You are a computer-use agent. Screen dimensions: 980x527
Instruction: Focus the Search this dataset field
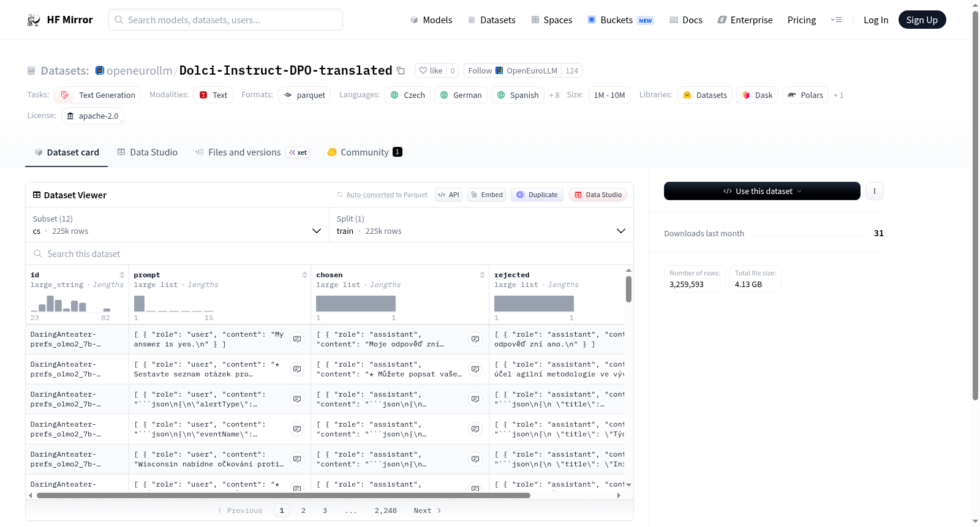coord(330,253)
